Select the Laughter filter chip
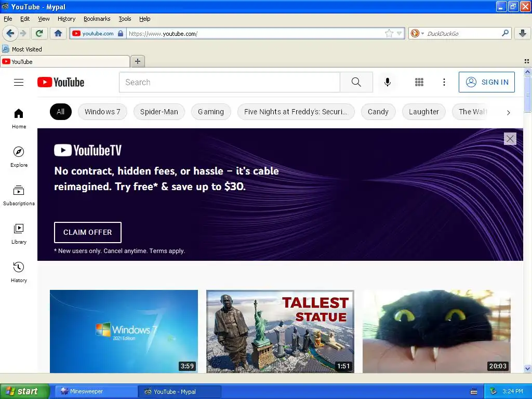This screenshot has width=532, height=399. (424, 112)
